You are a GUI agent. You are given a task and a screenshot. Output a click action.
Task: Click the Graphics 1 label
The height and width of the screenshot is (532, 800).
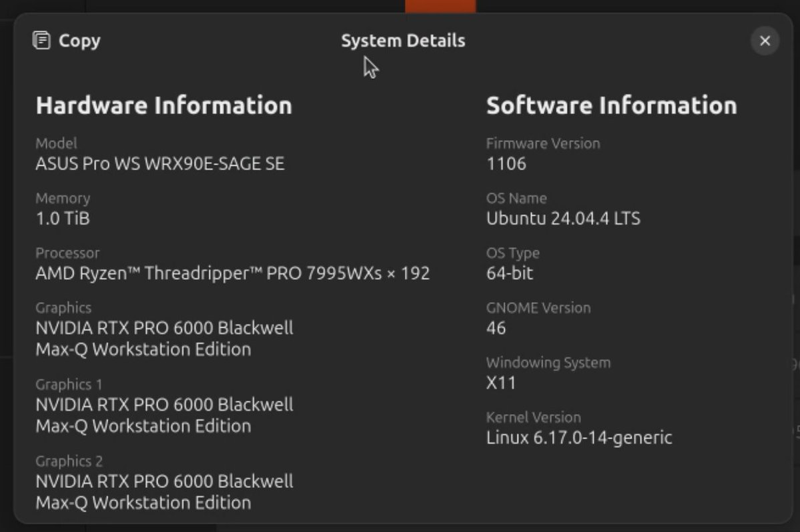coord(69,384)
